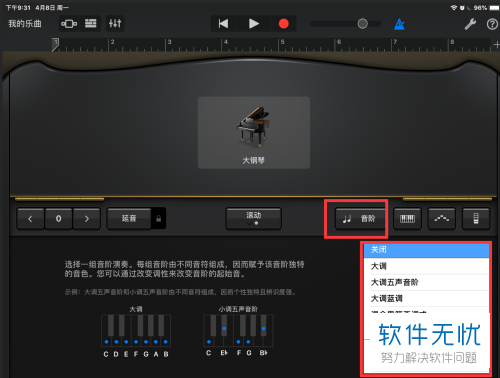Open the 音阶 scale dropdown
The width and height of the screenshot is (500, 378).
360,219
